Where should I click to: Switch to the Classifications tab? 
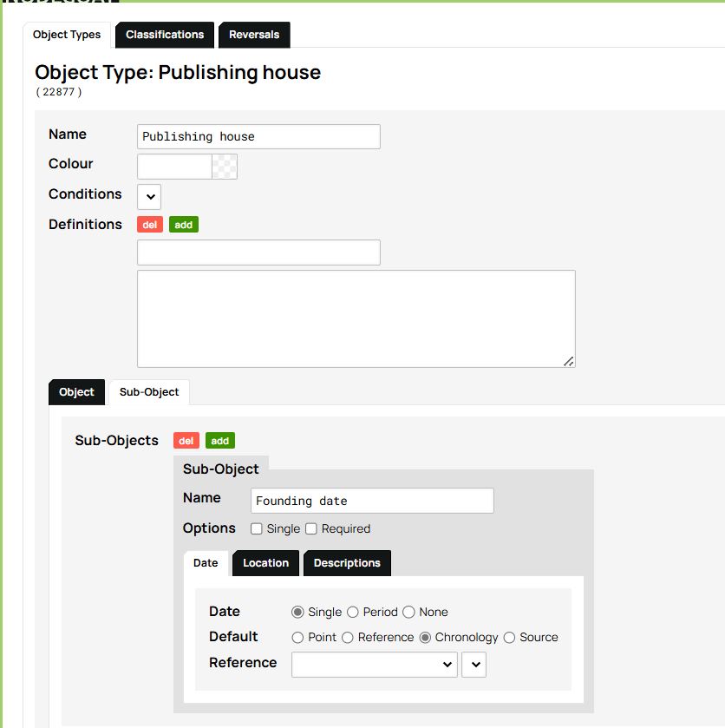tap(164, 35)
